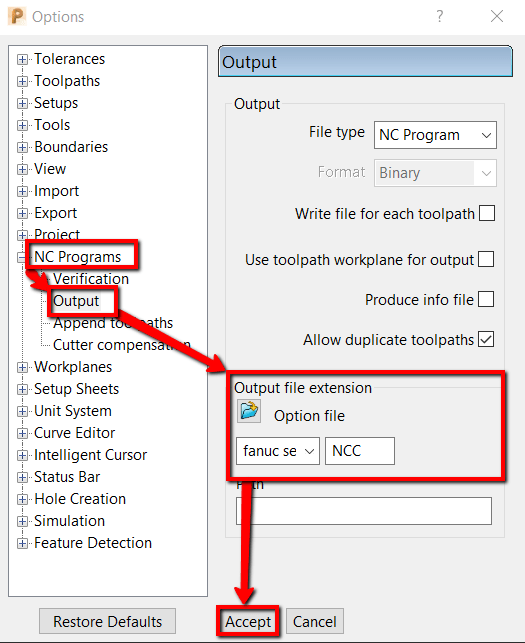Screen dimensions: 525x643
Task: Expand the Status Bar tree node
Action: (x=22, y=477)
